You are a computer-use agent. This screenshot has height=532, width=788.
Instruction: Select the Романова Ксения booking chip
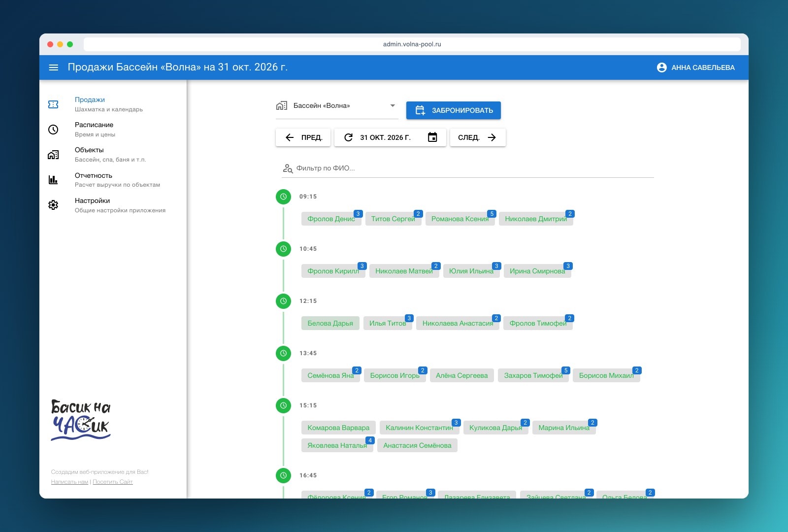tap(460, 219)
